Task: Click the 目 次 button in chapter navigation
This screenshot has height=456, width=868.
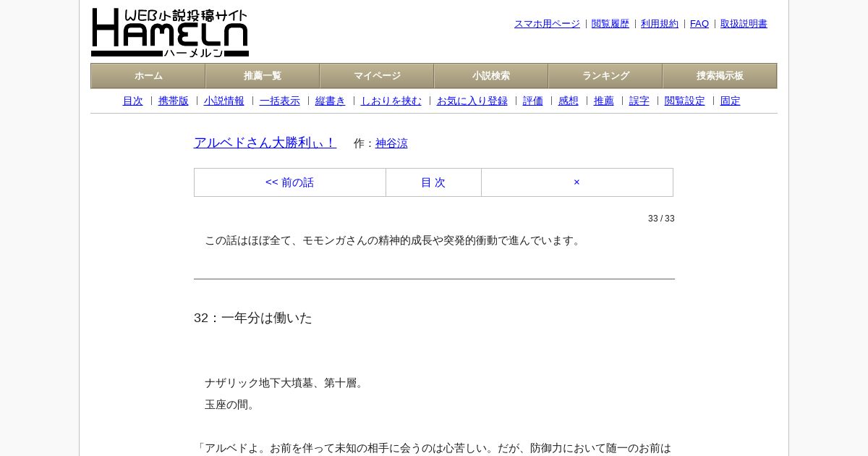Action: click(433, 182)
